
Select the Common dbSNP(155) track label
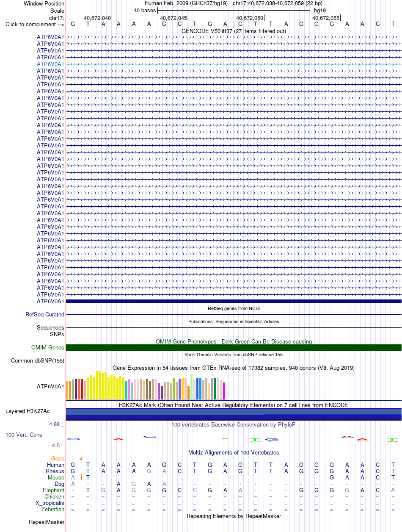[38, 361]
